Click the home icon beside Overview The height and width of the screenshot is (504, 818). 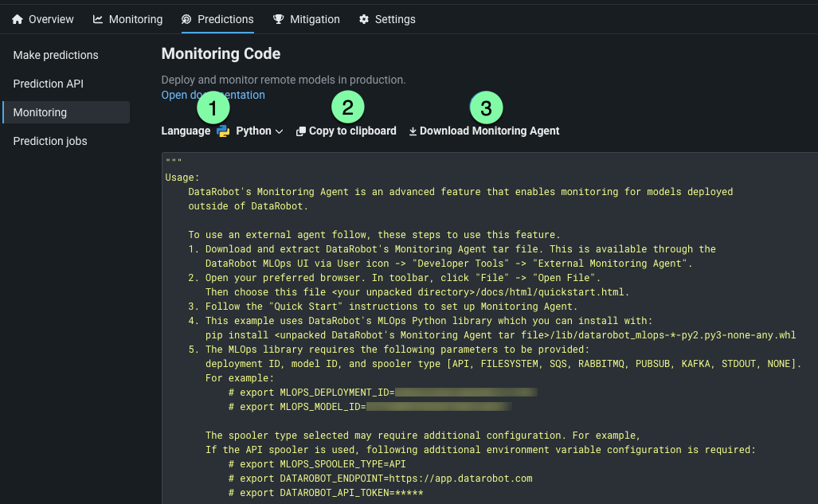18,19
